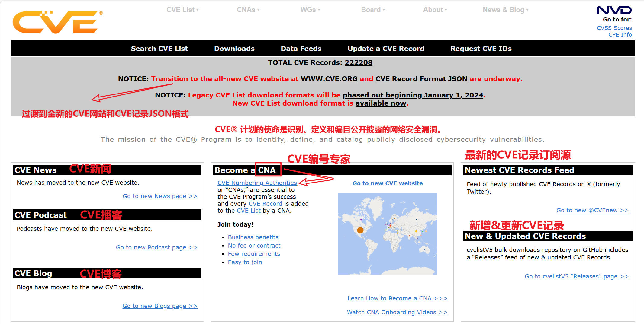Open the WGs dropdown menu

coord(310,9)
